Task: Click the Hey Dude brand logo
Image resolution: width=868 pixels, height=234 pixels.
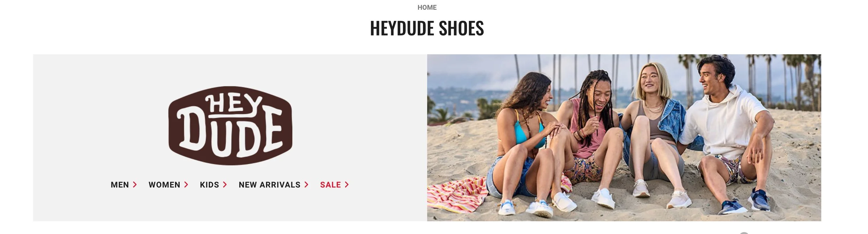Action: [x=230, y=126]
